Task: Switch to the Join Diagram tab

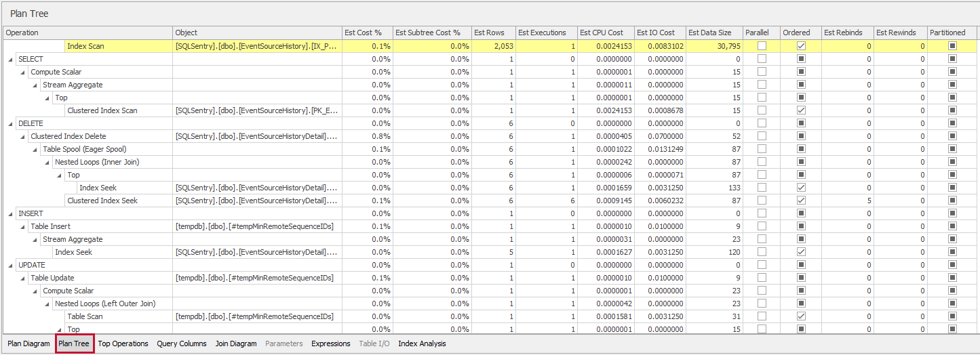Action: tap(236, 343)
